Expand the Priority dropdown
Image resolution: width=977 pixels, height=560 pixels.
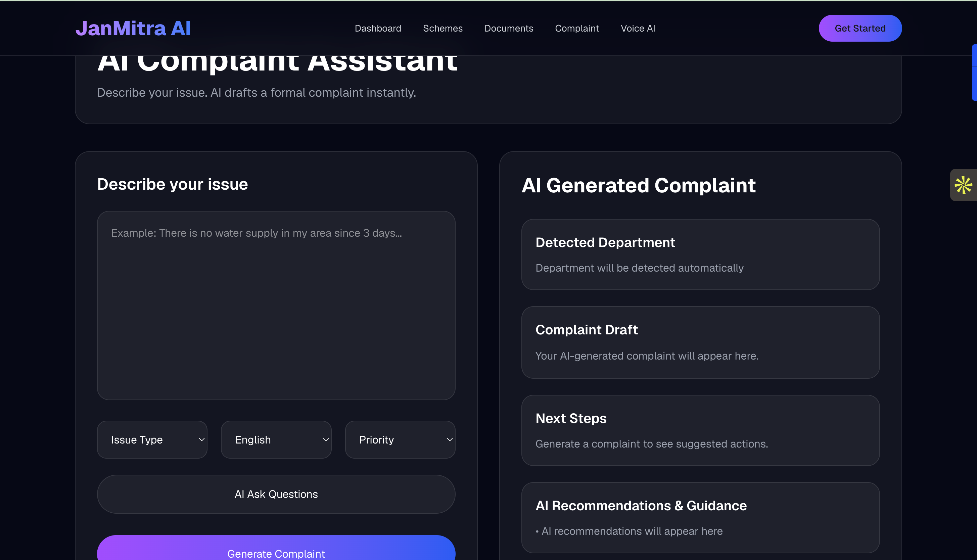(x=400, y=439)
